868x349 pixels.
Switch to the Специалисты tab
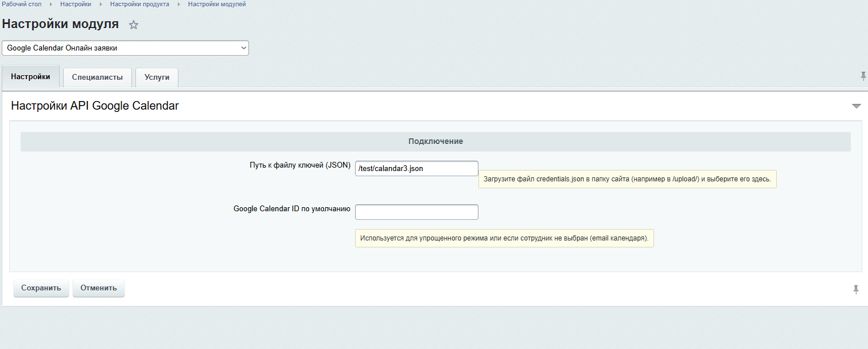[97, 77]
